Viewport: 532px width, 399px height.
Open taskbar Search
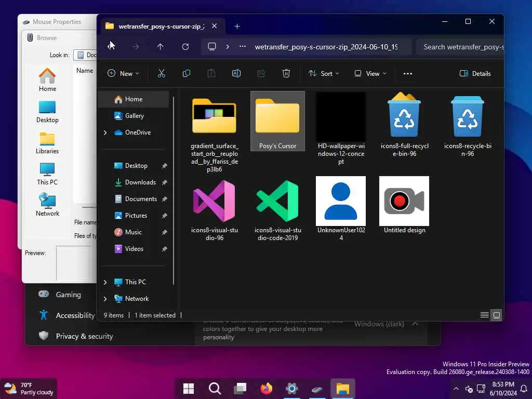pos(215,389)
